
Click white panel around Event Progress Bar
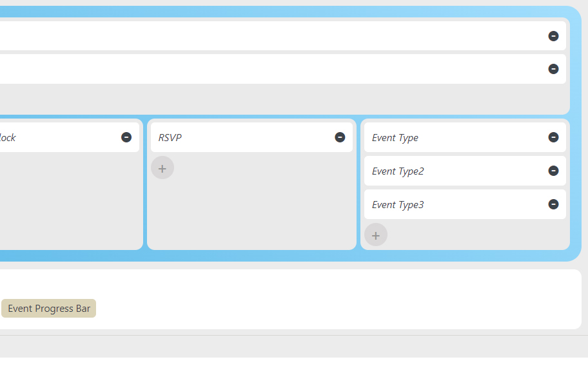click(x=337, y=300)
